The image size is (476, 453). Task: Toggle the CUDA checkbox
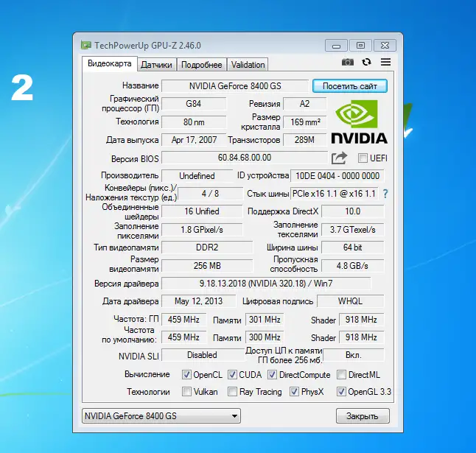tap(232, 375)
